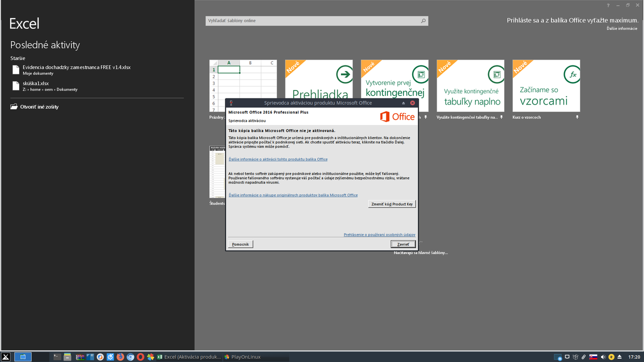Image resolution: width=644 pixels, height=362 pixels.
Task: Open link about purchasing original Microsoft Office products
Action: coord(293,195)
